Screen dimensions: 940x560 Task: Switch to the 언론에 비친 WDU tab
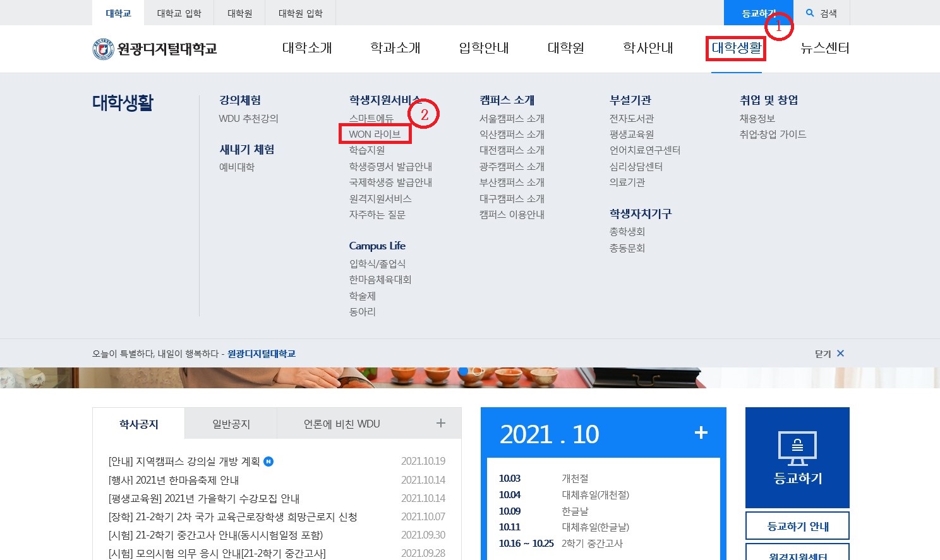(x=342, y=424)
